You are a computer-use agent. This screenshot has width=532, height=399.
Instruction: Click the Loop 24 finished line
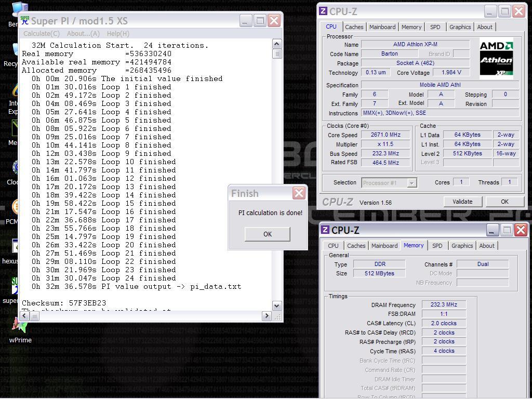click(104, 278)
